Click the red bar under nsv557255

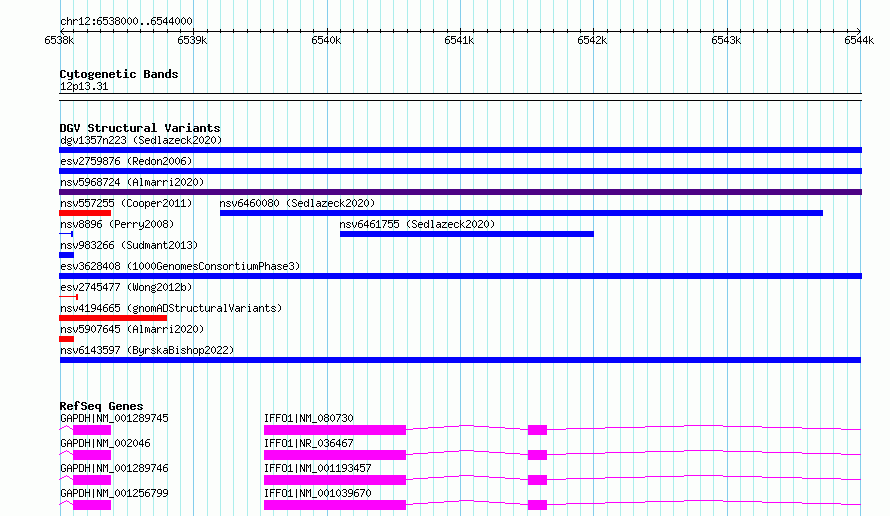click(x=85, y=213)
